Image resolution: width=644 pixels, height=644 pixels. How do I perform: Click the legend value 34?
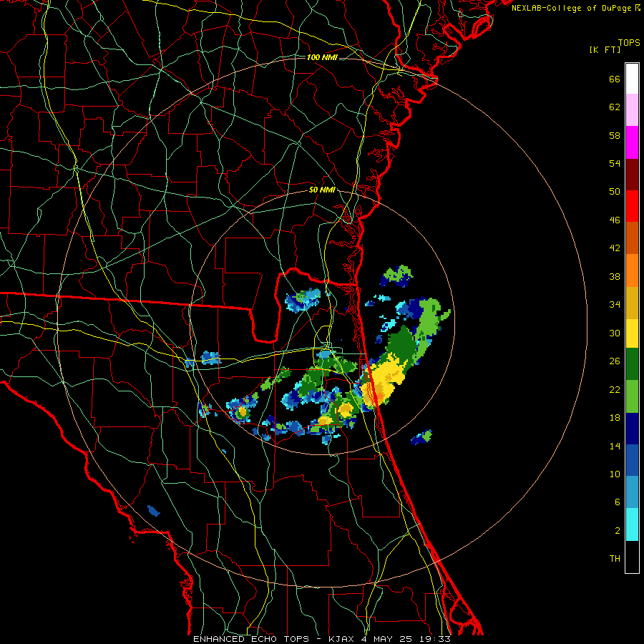point(615,305)
